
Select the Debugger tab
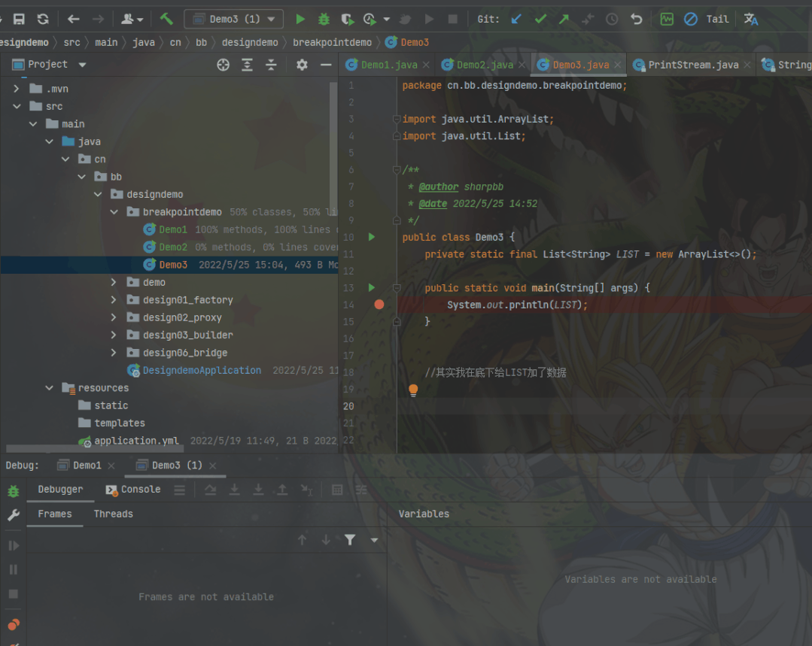tap(60, 490)
